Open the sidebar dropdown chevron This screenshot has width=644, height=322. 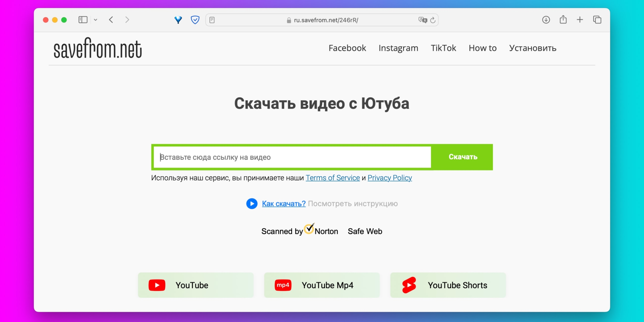tap(96, 20)
